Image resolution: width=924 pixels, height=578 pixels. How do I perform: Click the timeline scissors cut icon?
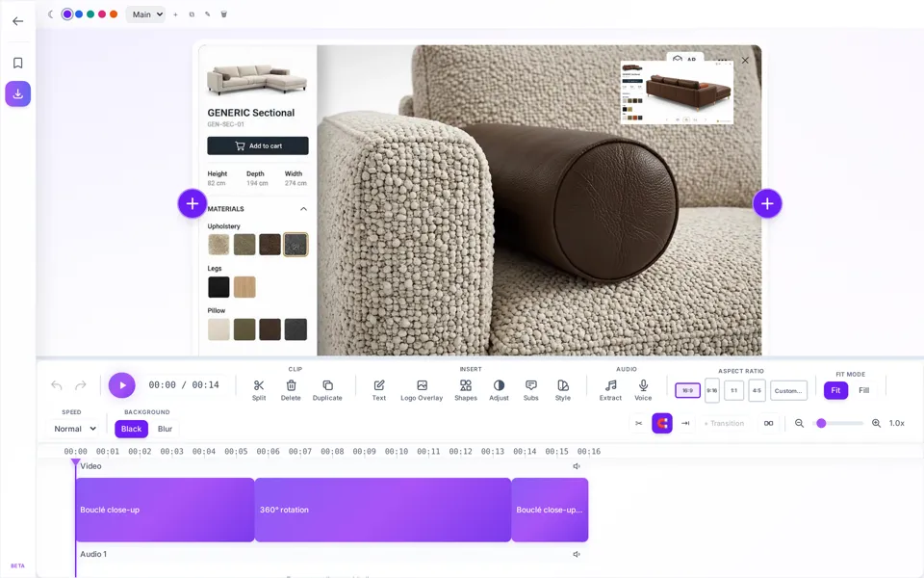(639, 423)
